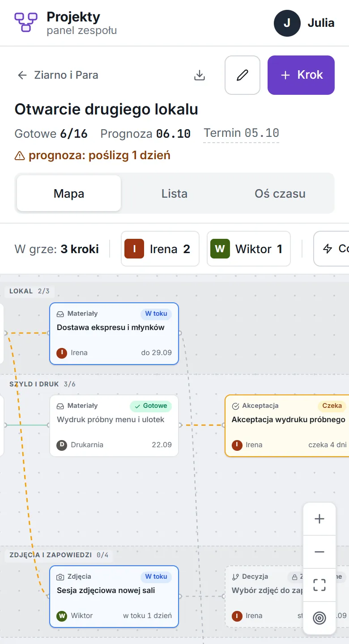Image resolution: width=349 pixels, height=644 pixels.
Task: Click the pencil edit button
Action: click(243, 75)
